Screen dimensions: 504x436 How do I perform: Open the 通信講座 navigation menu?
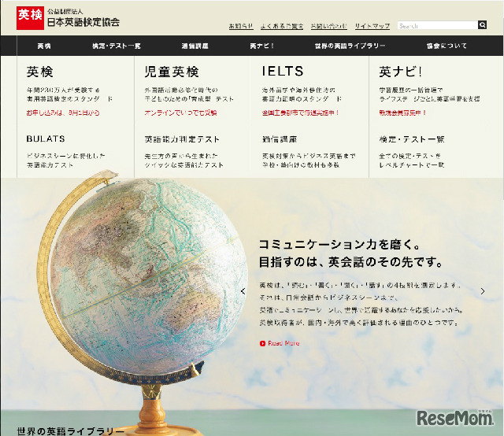pyautogui.click(x=195, y=46)
